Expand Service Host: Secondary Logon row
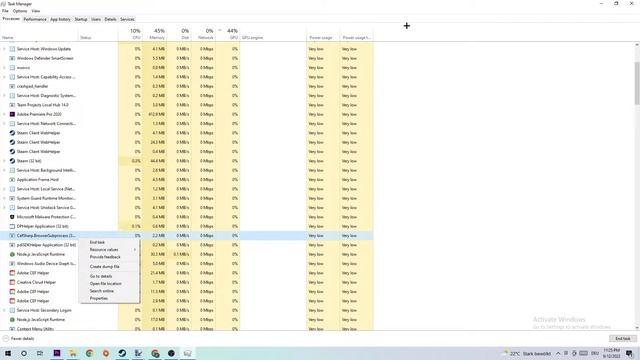Image resolution: width=640 pixels, height=360 pixels. coord(4,311)
